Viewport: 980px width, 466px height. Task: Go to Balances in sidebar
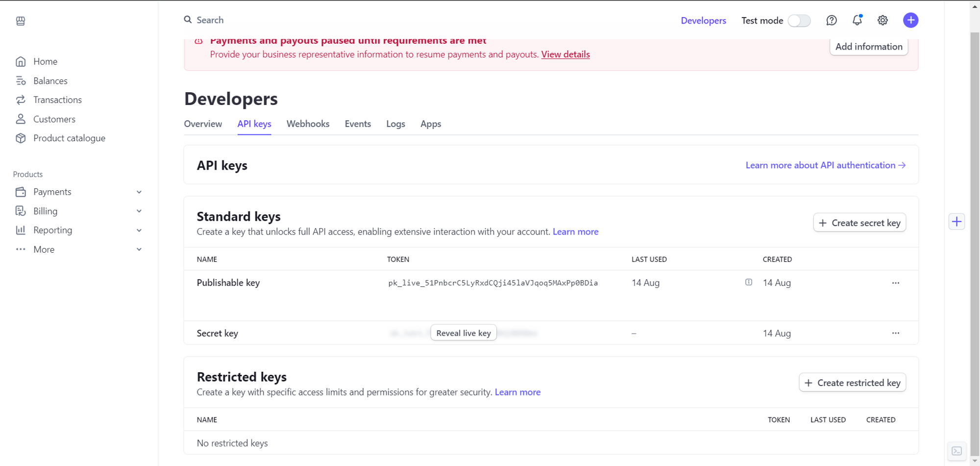coord(50,80)
